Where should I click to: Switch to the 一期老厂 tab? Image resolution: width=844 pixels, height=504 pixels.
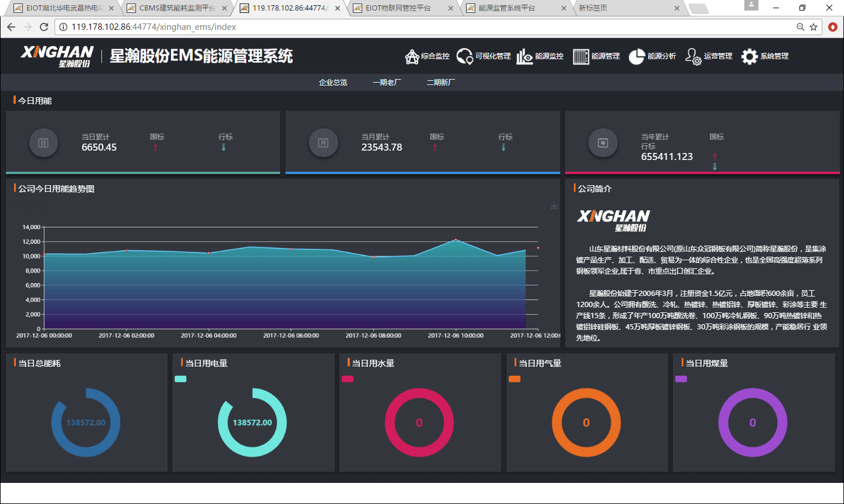387,83
